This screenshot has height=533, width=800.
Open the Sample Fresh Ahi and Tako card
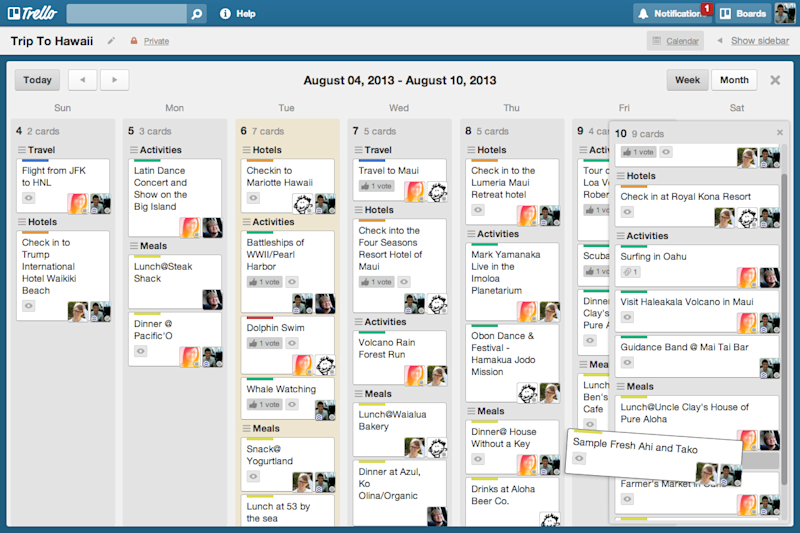coord(656,455)
